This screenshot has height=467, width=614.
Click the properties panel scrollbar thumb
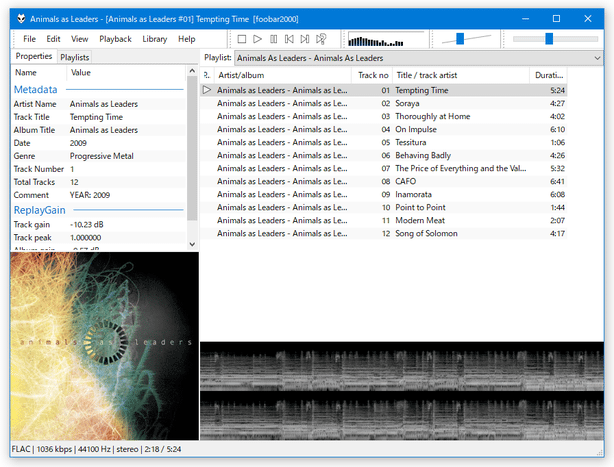click(192, 148)
